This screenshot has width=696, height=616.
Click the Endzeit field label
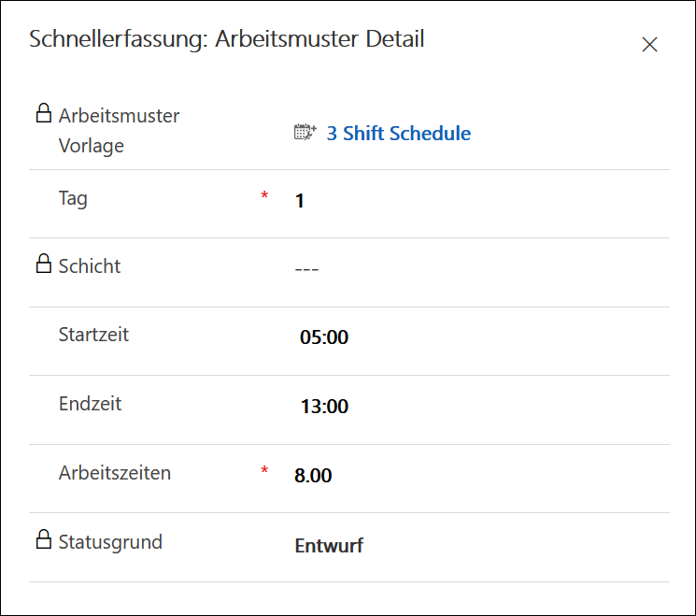tap(90, 404)
